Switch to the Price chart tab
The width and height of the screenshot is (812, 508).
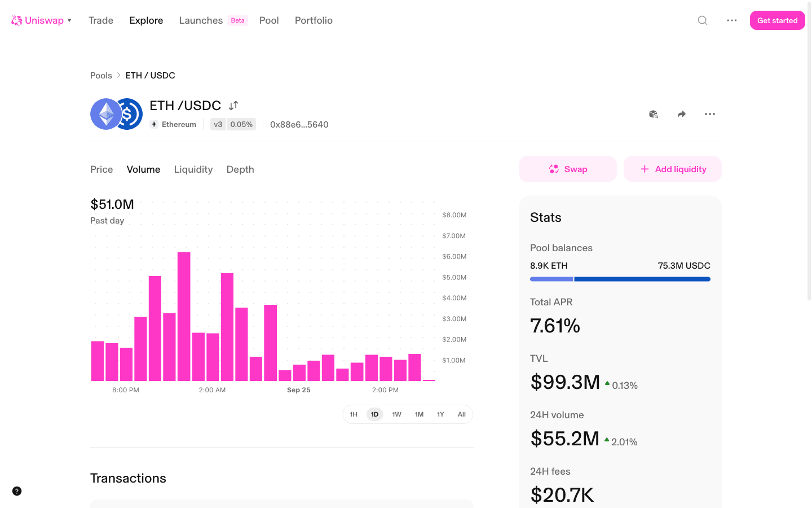tap(101, 169)
